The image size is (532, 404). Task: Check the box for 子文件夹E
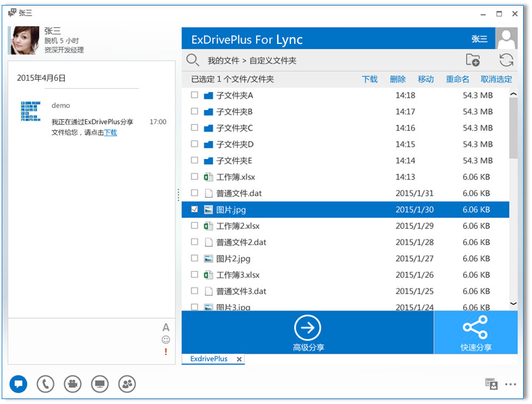tap(194, 160)
